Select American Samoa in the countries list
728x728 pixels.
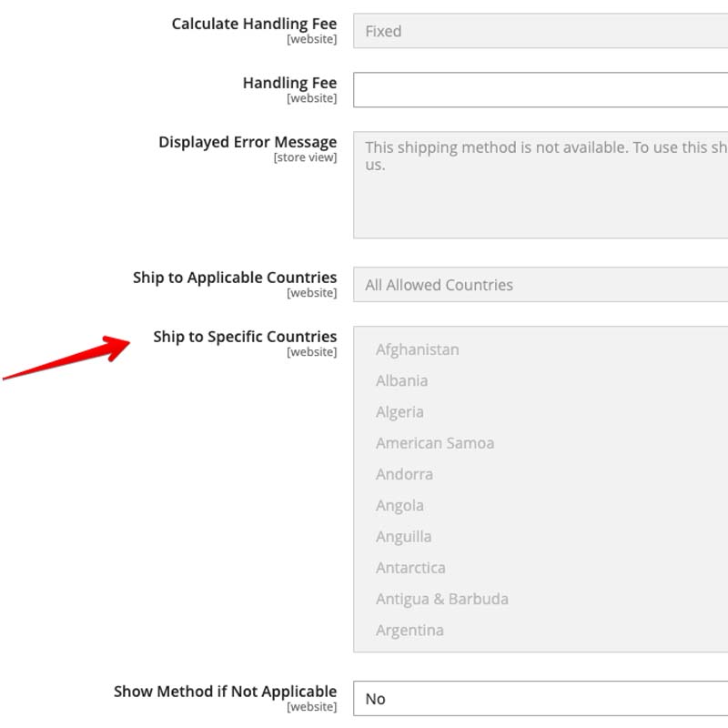[435, 443]
